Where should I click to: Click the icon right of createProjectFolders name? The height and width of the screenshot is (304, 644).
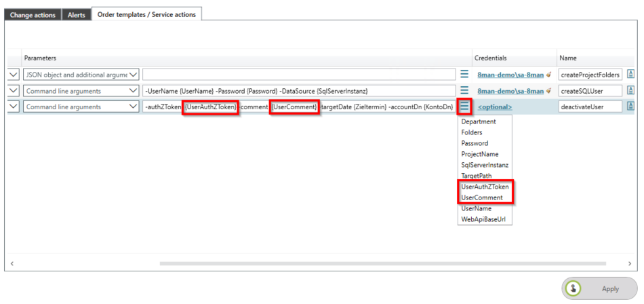(x=630, y=75)
